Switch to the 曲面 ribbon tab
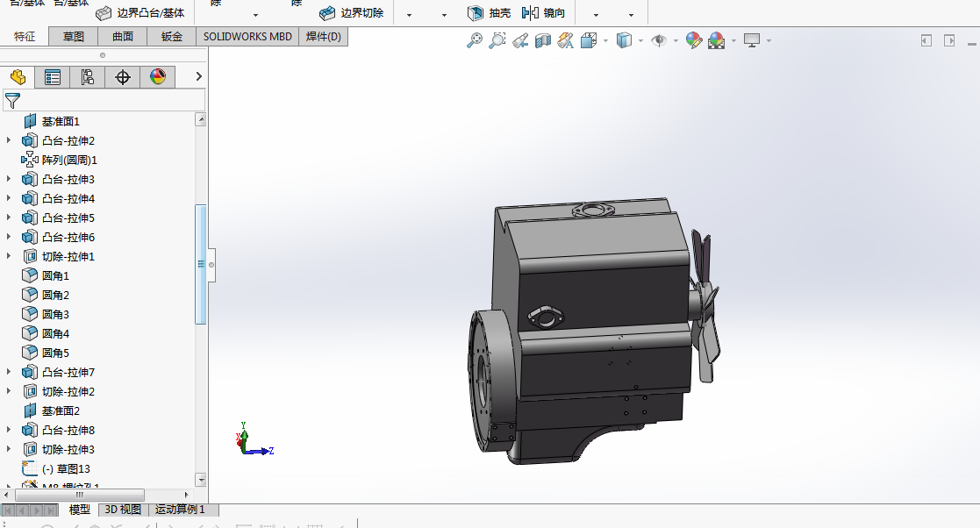The width and height of the screenshot is (980, 528). tap(123, 37)
